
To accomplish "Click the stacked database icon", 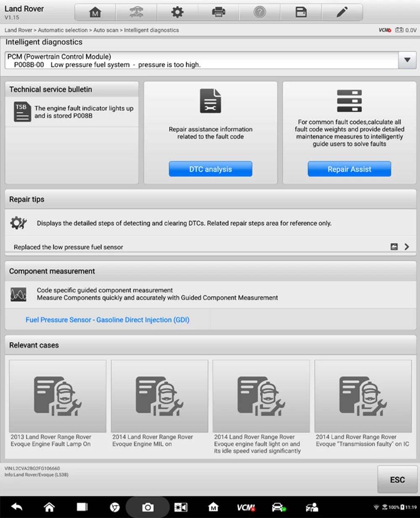I will point(349,101).
